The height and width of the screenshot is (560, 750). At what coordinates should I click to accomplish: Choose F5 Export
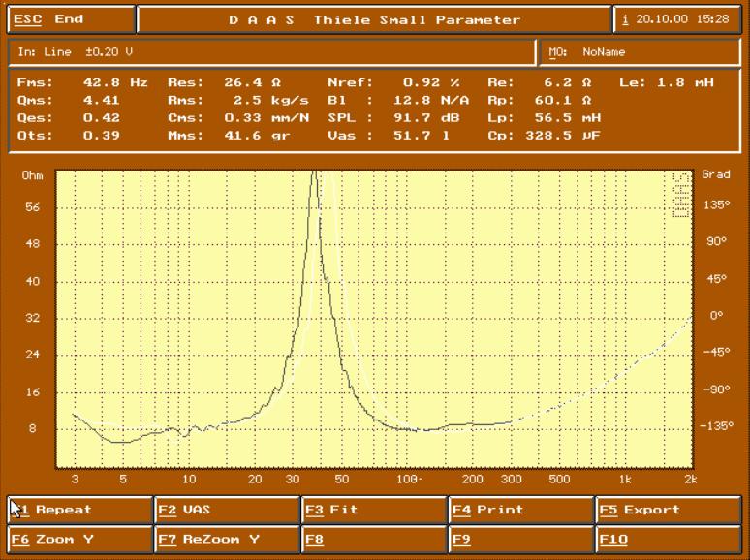669,510
